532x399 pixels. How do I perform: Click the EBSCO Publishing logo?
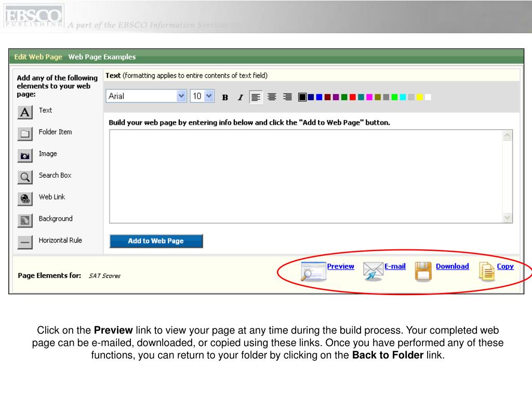click(33, 16)
